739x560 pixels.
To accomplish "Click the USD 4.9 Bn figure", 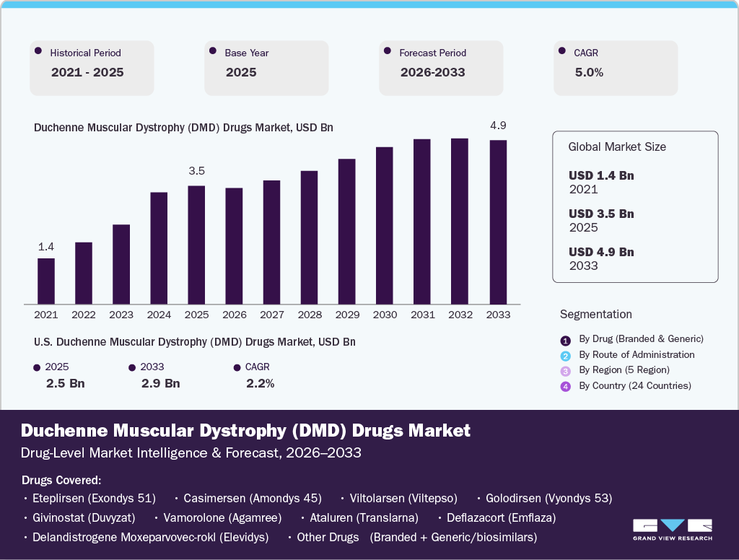I will click(x=601, y=252).
